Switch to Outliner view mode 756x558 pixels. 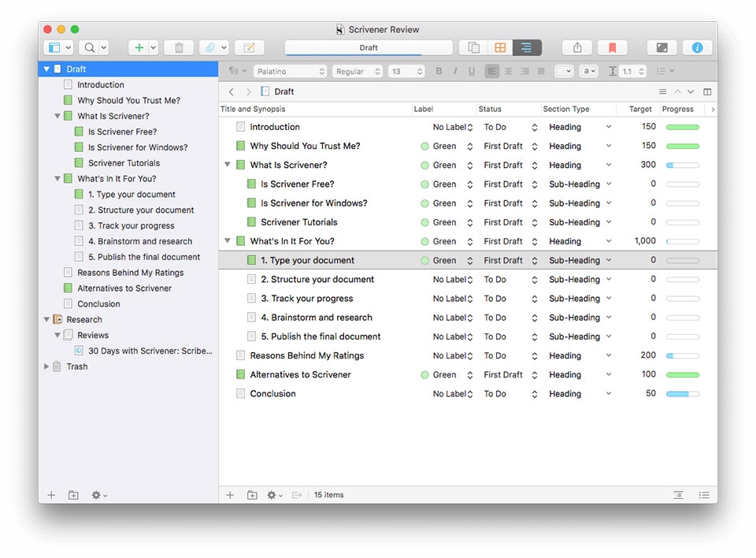point(527,47)
